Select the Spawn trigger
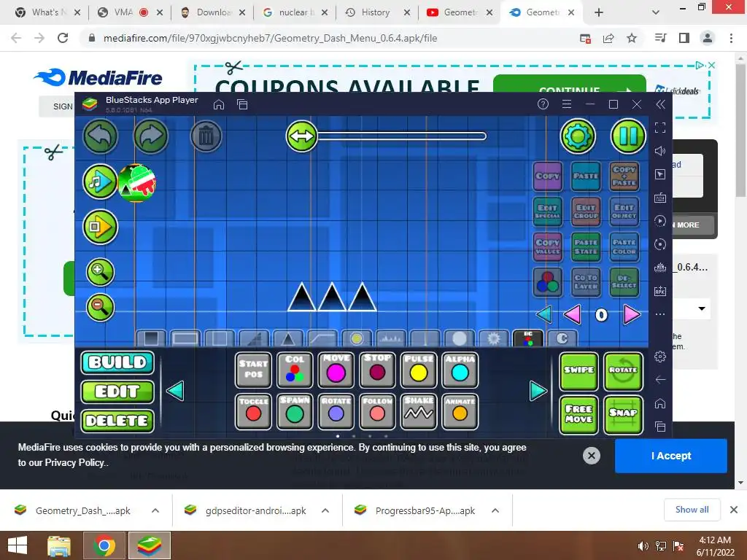 [x=295, y=411]
